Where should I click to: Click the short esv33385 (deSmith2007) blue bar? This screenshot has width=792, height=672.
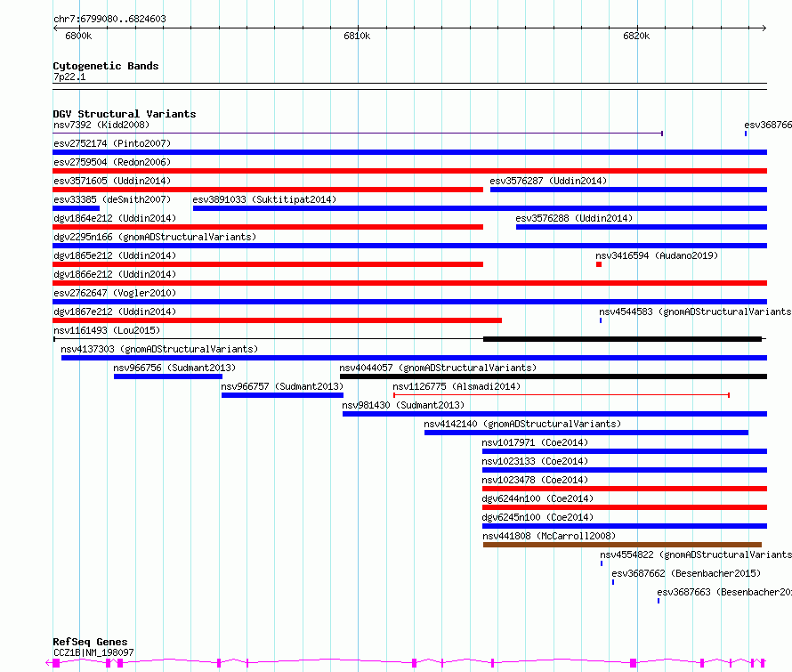tap(77, 208)
